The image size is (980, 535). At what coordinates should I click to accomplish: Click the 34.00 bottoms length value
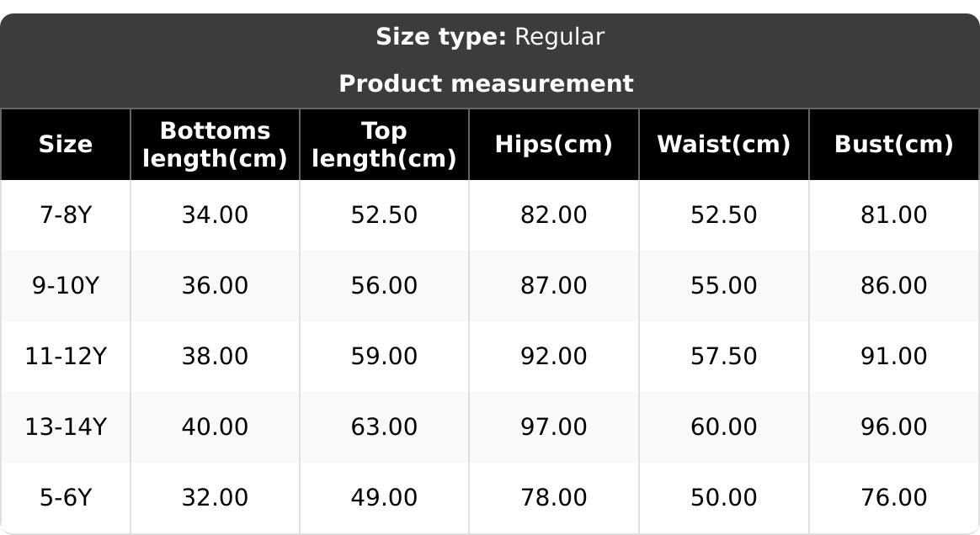(215, 215)
